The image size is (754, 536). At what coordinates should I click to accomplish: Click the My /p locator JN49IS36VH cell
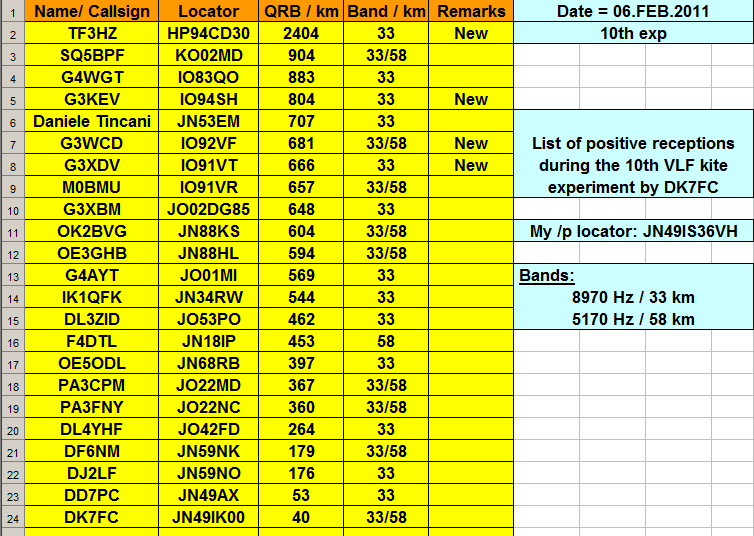point(634,231)
